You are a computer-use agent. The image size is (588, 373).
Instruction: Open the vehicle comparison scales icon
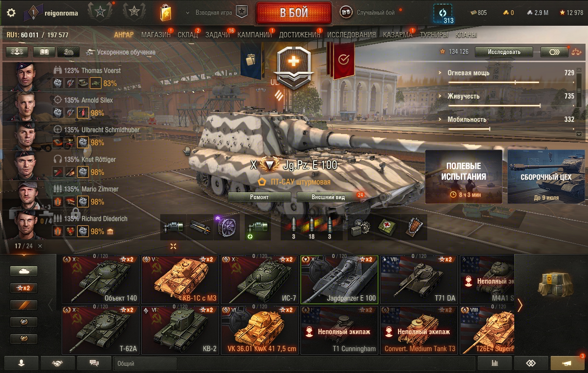tap(576, 51)
